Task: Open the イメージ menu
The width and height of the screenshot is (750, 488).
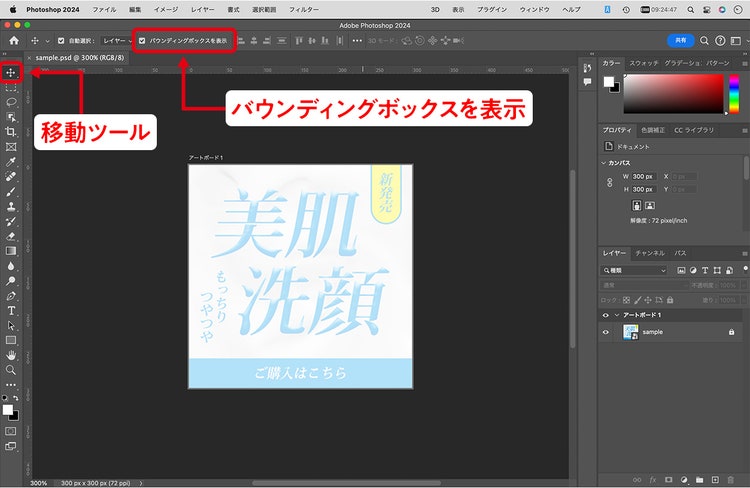Action: click(x=166, y=10)
